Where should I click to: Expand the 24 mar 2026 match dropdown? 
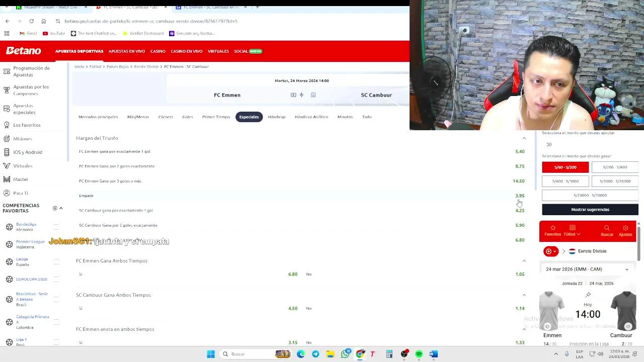[x=588, y=269]
